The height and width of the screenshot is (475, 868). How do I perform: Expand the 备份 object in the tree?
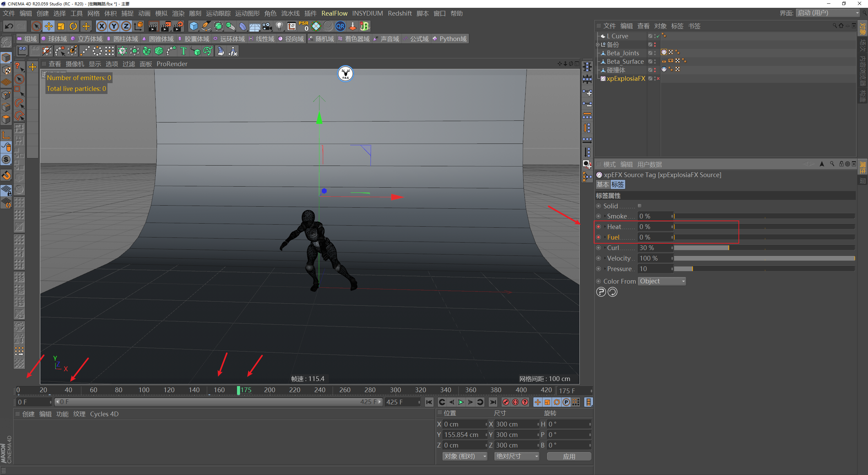(598, 44)
